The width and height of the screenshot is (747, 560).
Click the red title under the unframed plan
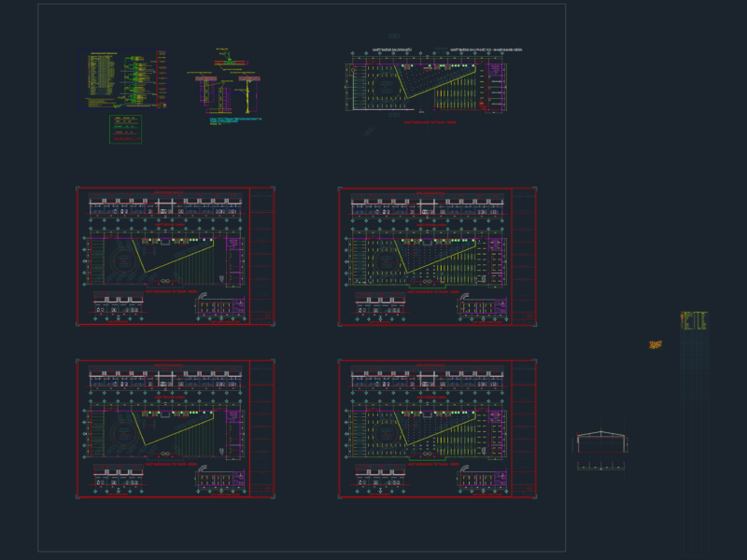pyautogui.click(x=430, y=122)
